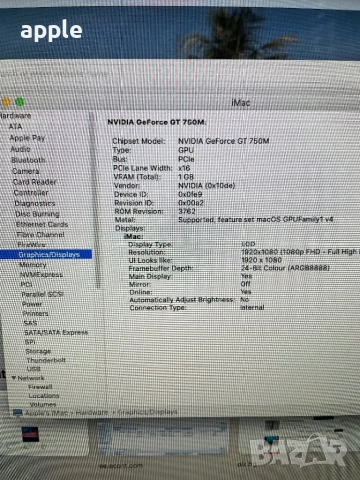Viewport: 360px width, 480px height.
Task: Open the NVMExpress entry
Action: click(41, 275)
